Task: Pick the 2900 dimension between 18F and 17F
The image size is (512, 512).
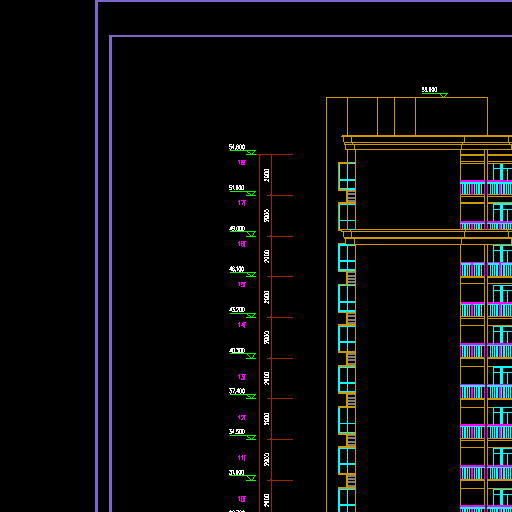Action: click(267, 175)
